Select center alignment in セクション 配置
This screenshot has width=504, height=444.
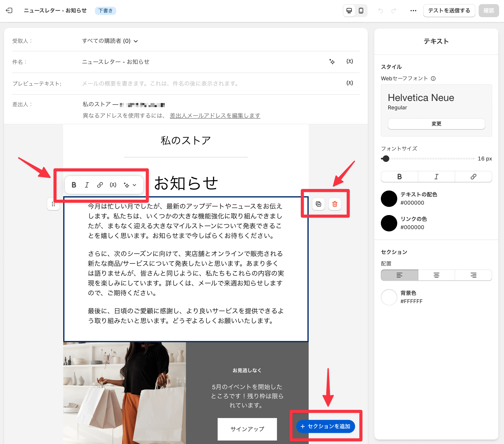tap(436, 275)
